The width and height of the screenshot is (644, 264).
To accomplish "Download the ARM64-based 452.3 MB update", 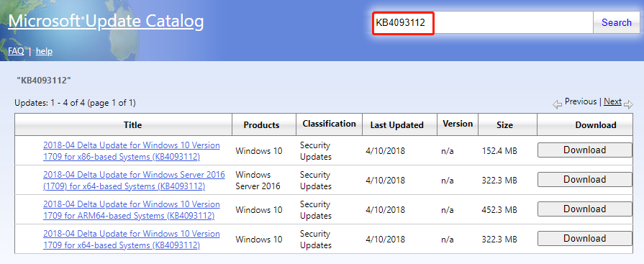I will [x=585, y=209].
